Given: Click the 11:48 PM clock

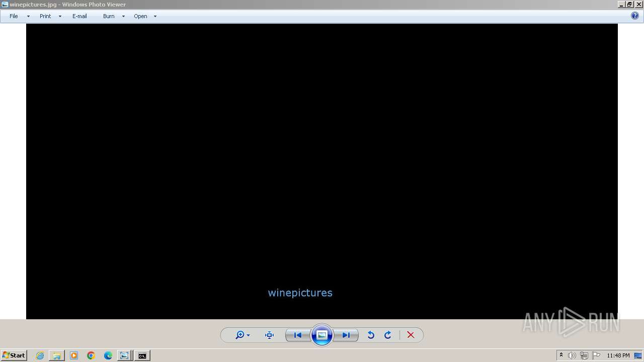Looking at the screenshot, I should click(x=618, y=355).
